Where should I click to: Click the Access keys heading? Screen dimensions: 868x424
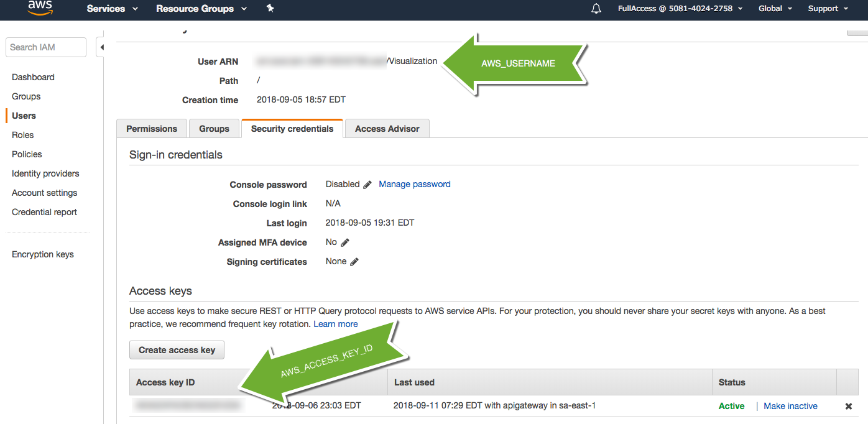tap(160, 291)
